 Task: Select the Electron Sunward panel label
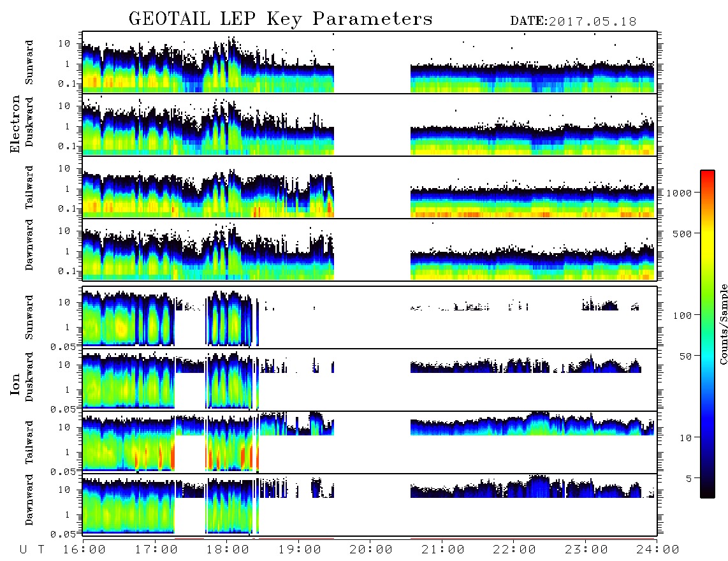coord(29,62)
